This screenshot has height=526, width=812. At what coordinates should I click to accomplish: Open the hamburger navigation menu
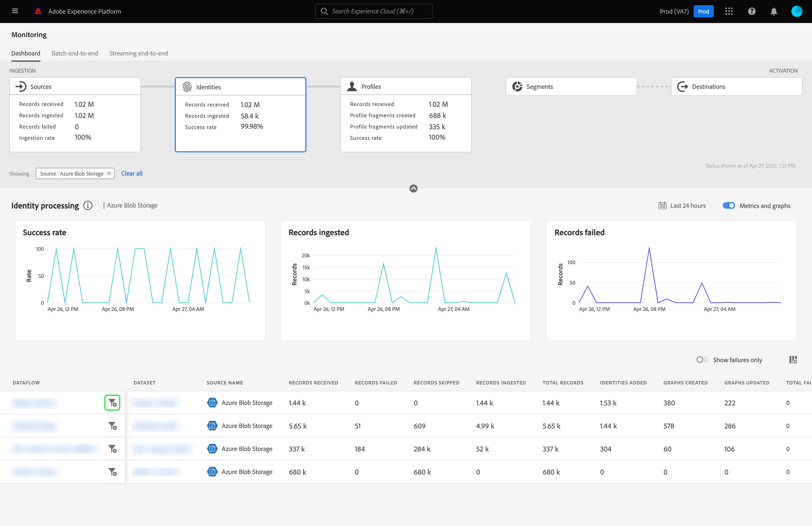tap(15, 11)
